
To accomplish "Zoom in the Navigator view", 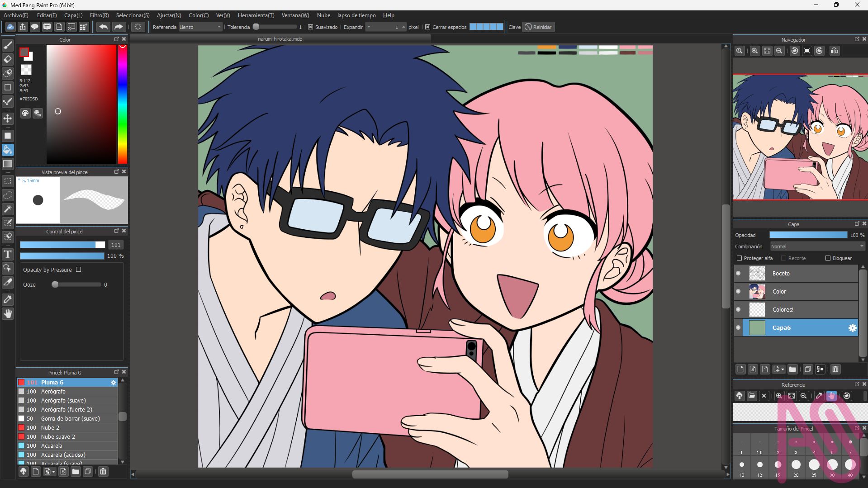I will pos(754,51).
